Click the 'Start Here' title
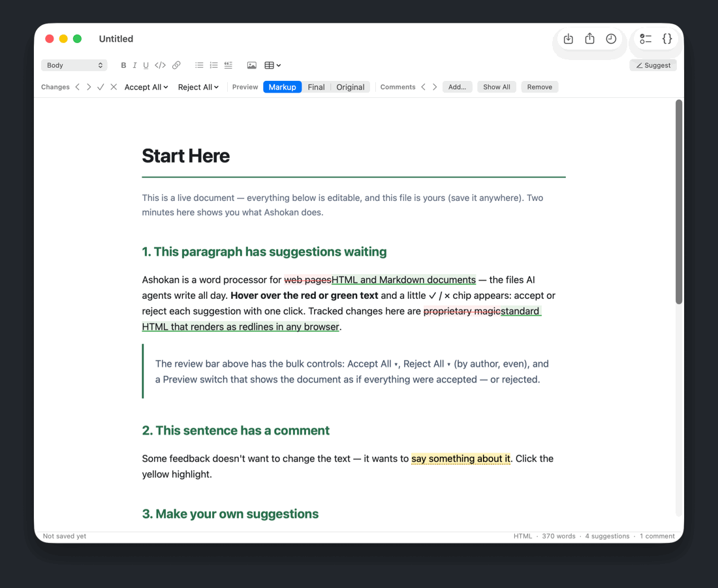Viewport: 718px width, 588px height. tap(185, 156)
